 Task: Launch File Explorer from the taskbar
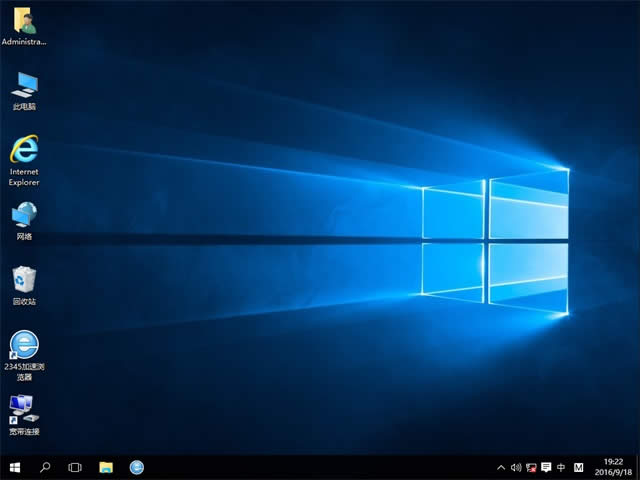(x=106, y=467)
